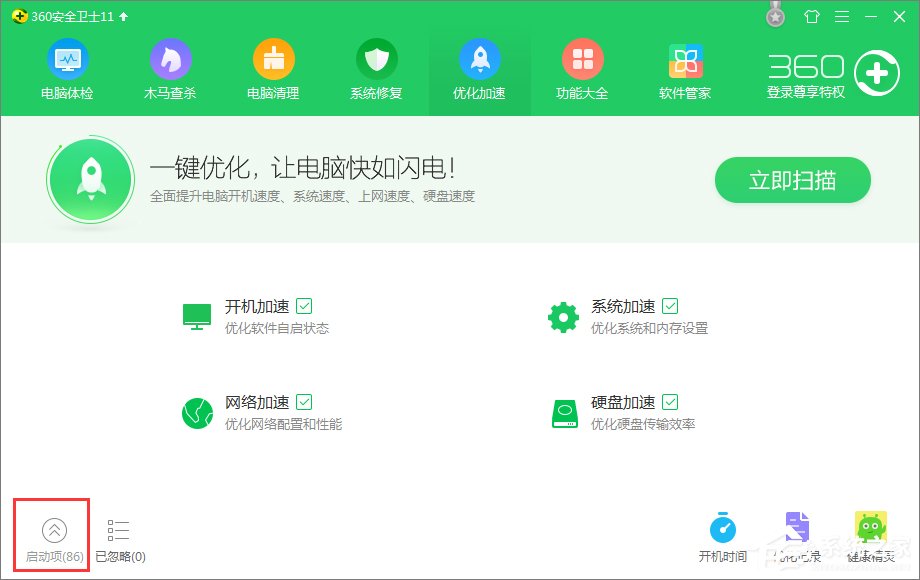Screen dimensions: 920x580
Task: Open the hamburger menu in the title bar
Action: 841,16
